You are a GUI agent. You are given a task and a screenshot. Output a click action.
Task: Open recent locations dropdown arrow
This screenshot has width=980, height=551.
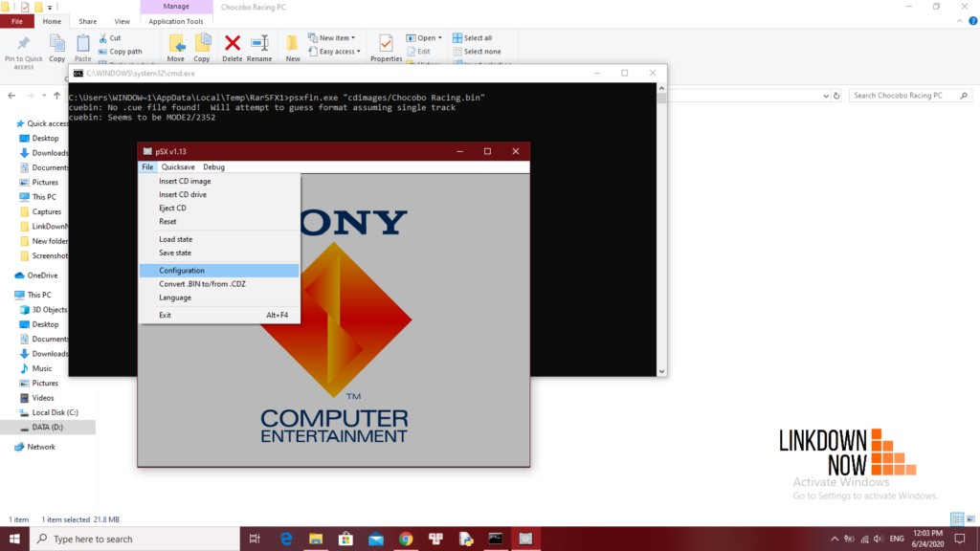(x=44, y=96)
